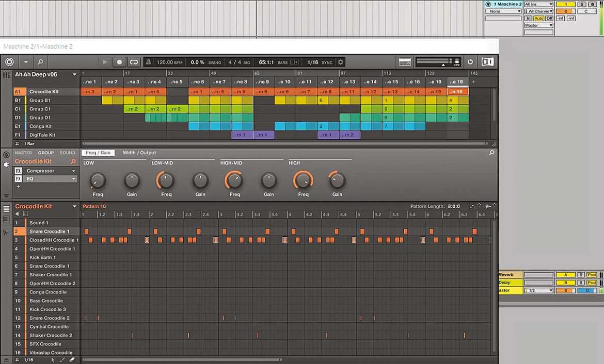604x364 pixels.
Task: Select the MASTER tab
Action: point(24,153)
